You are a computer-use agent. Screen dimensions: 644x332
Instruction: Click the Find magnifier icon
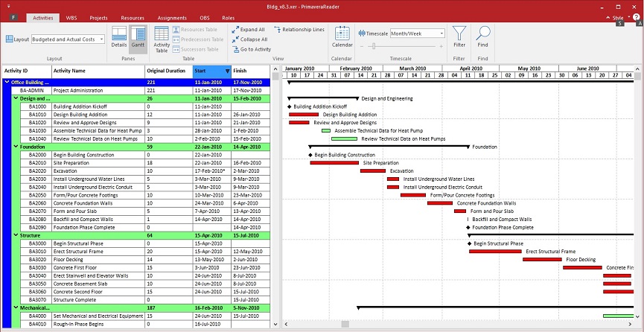coord(483,36)
